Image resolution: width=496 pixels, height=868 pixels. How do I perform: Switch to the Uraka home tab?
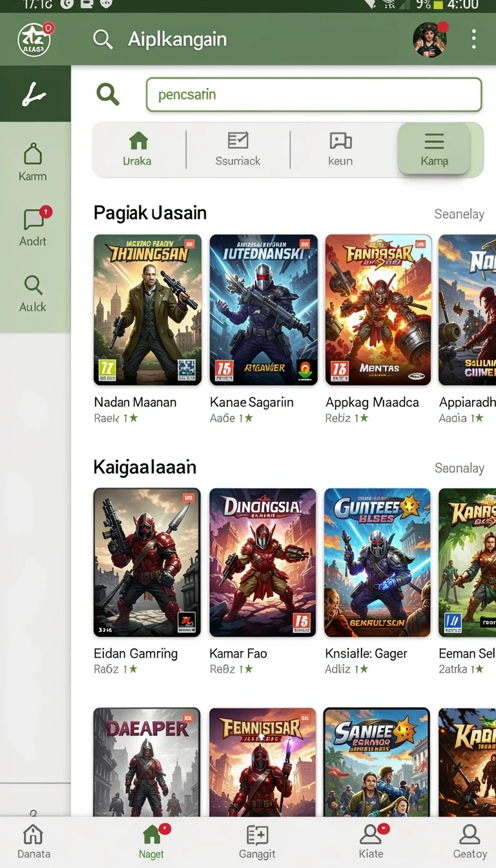click(138, 149)
